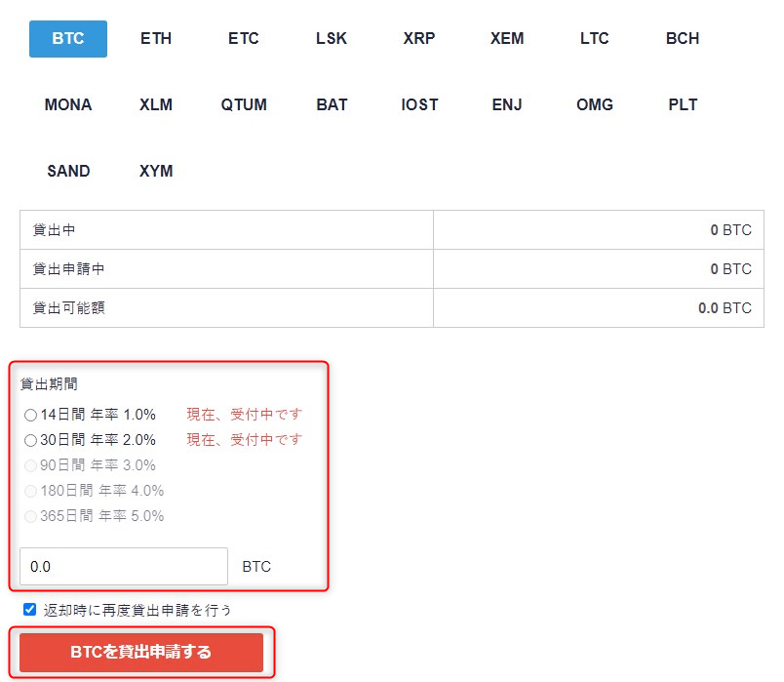Select the 90日間 年率 3.0% radio button
The height and width of the screenshot is (682, 784).
pyautogui.click(x=30, y=465)
